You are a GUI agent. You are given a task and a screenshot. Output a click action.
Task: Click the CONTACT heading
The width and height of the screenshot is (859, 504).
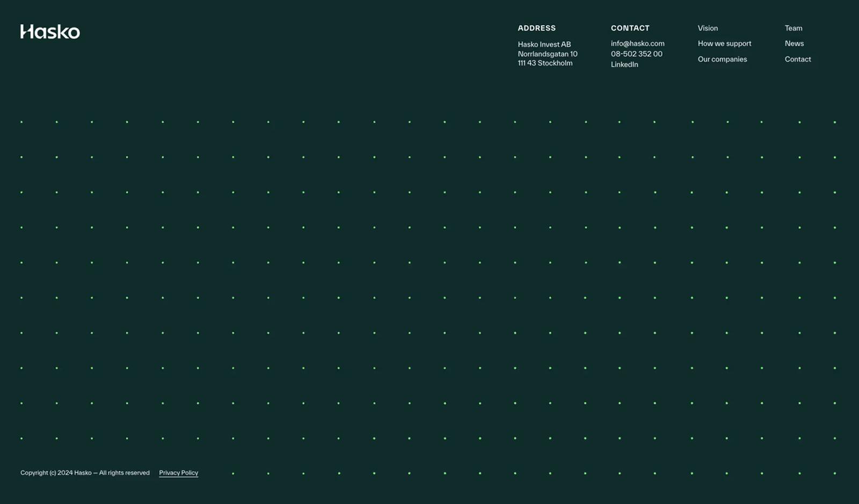[630, 28]
